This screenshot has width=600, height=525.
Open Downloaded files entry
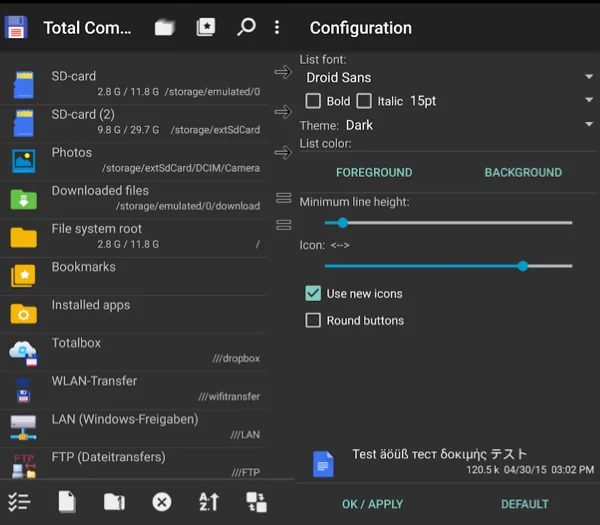[134, 199]
